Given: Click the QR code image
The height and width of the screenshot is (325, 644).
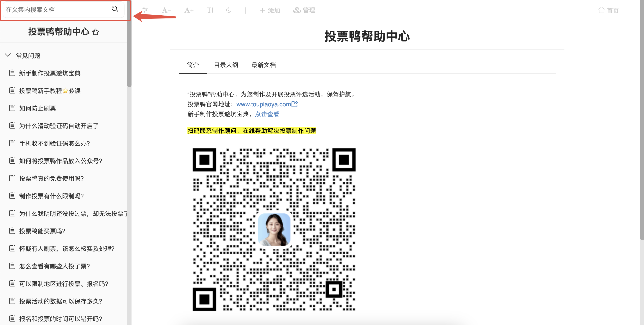Looking at the screenshot, I should point(274,229).
